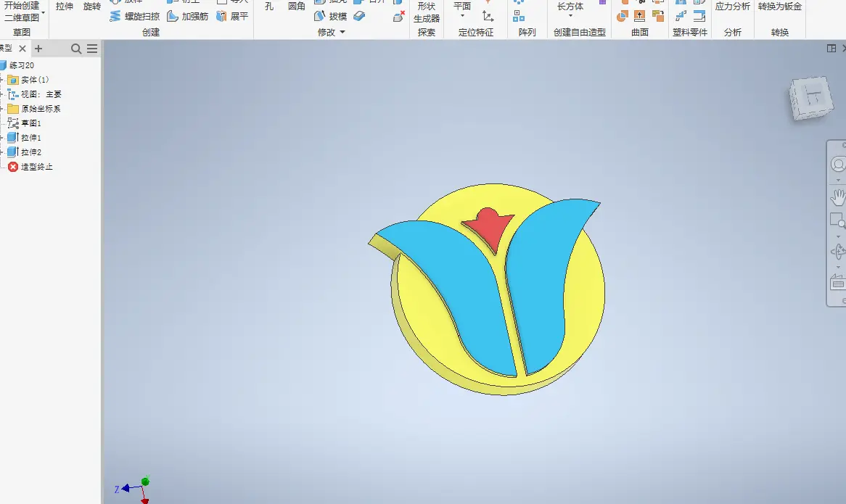Click the 应力分析 button

click(x=732, y=7)
